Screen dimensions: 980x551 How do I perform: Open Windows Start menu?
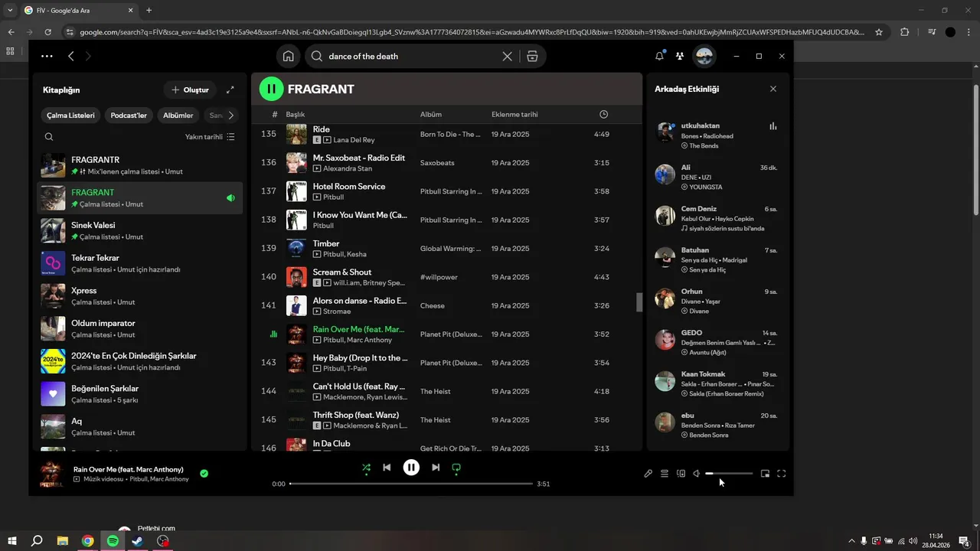11,541
